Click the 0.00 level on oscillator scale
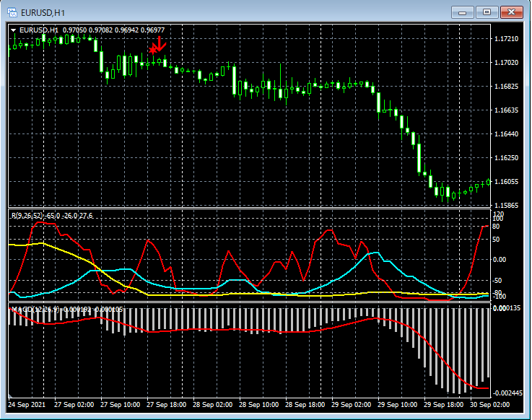The height and width of the screenshot is (420, 532). point(500,260)
